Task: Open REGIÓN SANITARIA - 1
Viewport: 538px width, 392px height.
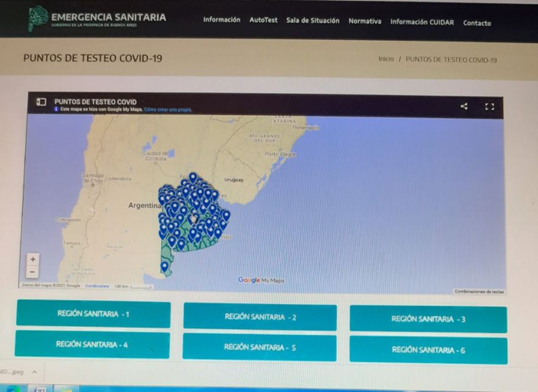Action: [x=92, y=314]
